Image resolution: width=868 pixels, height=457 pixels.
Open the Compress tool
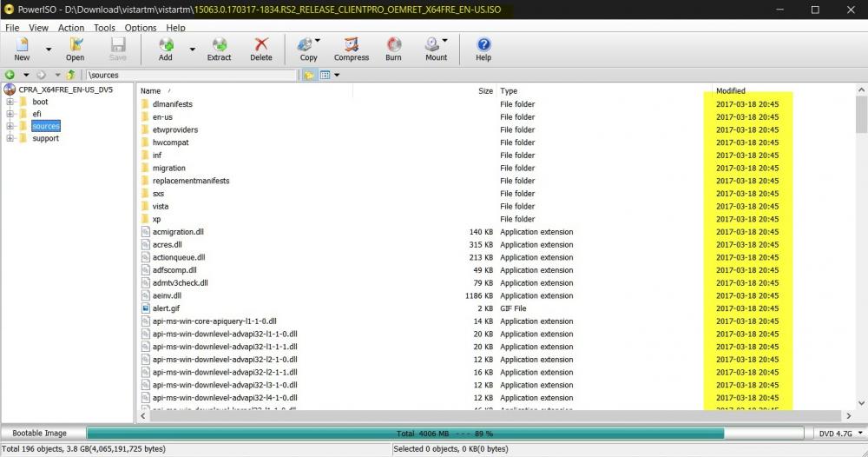(351, 48)
